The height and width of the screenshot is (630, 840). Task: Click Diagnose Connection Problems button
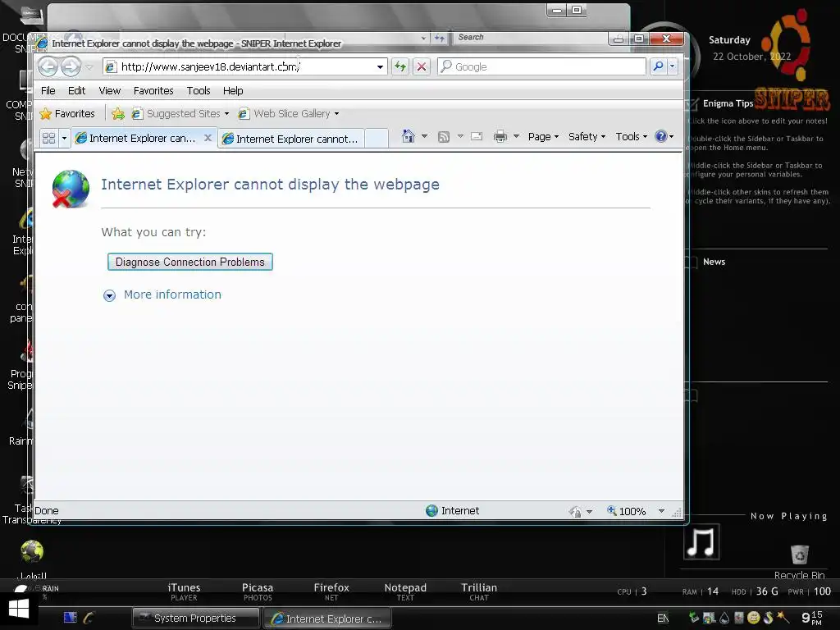click(190, 262)
